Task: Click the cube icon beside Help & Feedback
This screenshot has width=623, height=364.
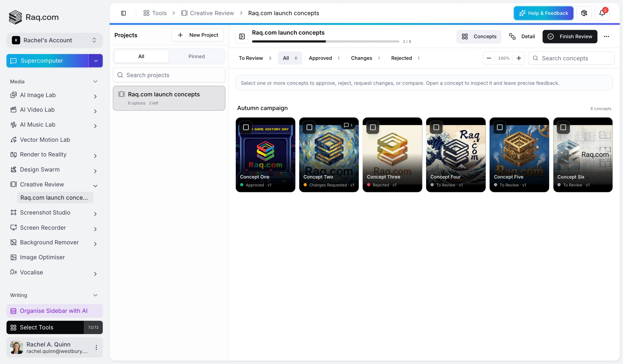Action: (584, 13)
